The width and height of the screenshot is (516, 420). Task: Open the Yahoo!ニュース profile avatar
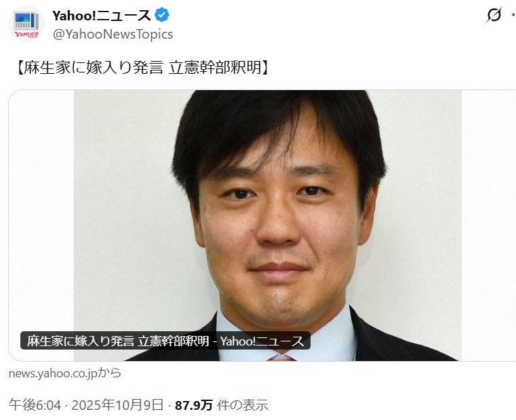[26, 24]
